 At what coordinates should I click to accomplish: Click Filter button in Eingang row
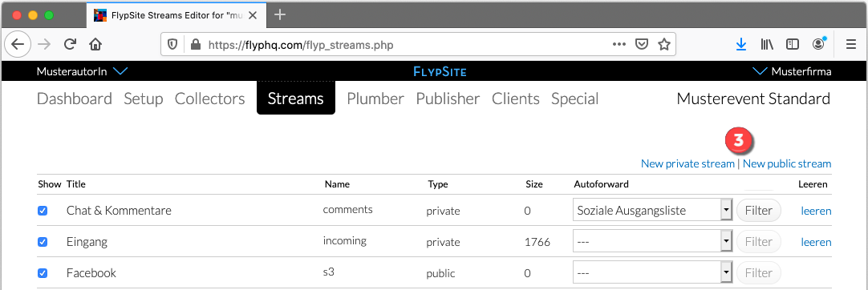tap(758, 242)
